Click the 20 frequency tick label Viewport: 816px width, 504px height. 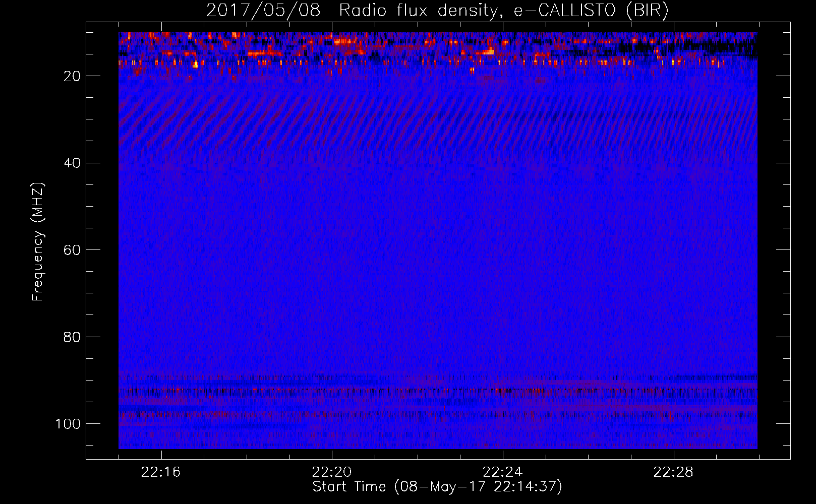72,76
